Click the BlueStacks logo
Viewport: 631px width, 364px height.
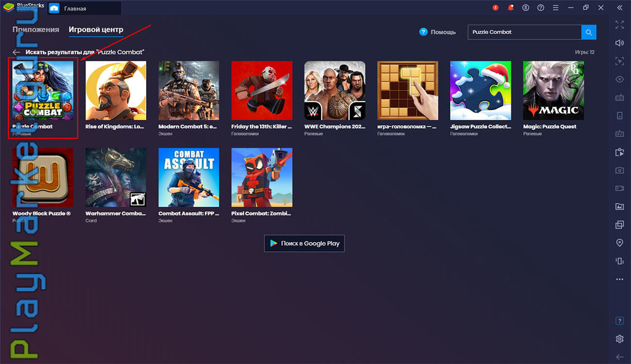pyautogui.click(x=9, y=7)
